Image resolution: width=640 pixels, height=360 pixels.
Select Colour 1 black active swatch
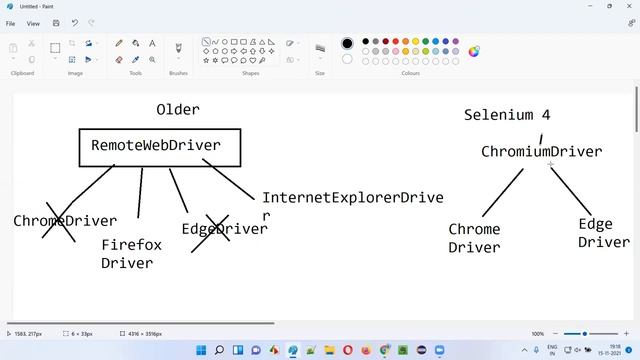(x=347, y=43)
